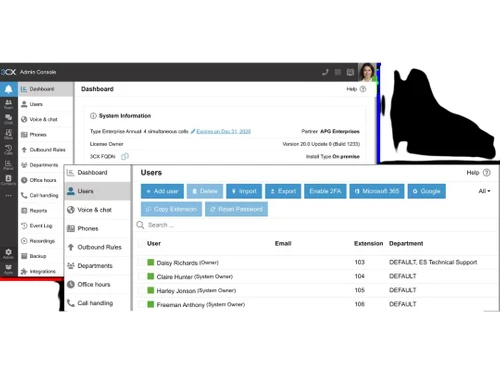Open the Admin gear icon in the rail
Screen dimensions: 500x375
coord(9,254)
